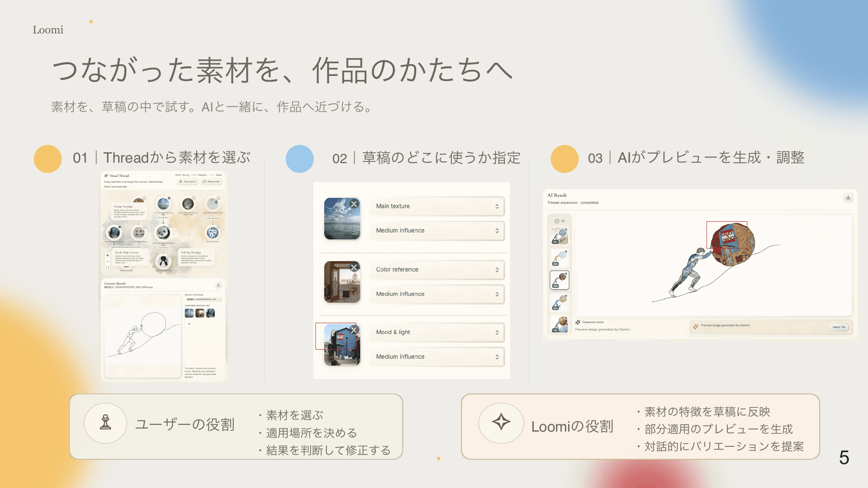
Task: Zoom out on the Visual Thread canvas
Action: tap(108, 262)
